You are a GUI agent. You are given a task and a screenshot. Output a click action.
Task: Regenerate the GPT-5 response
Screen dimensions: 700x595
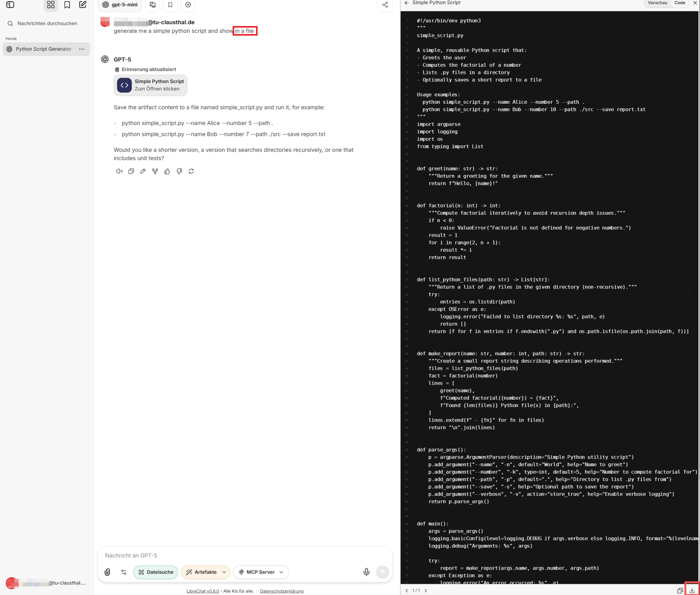(191, 171)
